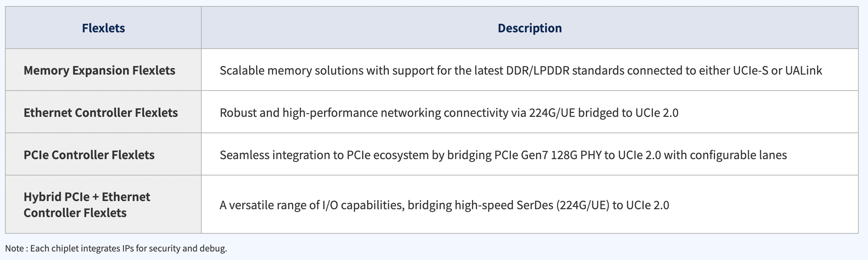
Task: Click the Description column header
Action: point(529,28)
